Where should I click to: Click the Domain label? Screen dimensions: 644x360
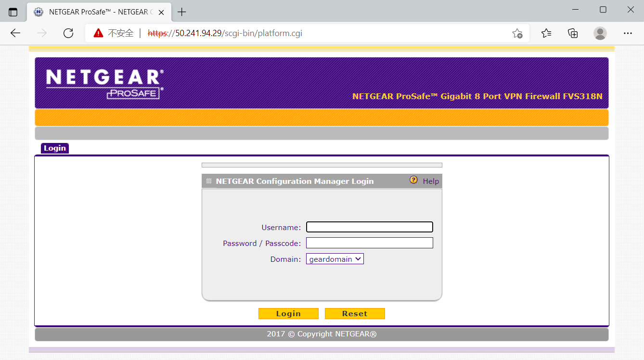click(x=285, y=259)
